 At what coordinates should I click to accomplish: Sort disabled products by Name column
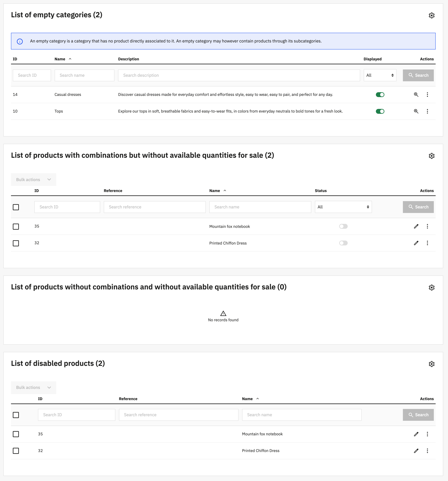[250, 399]
